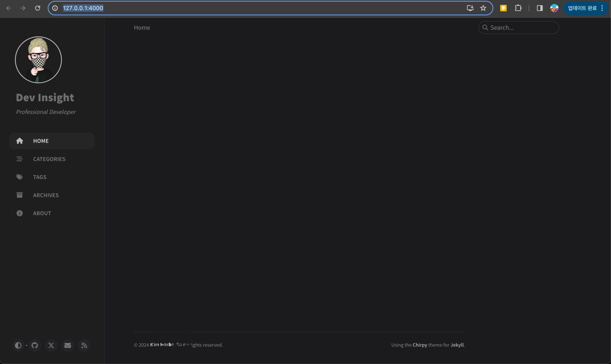
Task: Open the yellow extension icon
Action: pos(503,8)
